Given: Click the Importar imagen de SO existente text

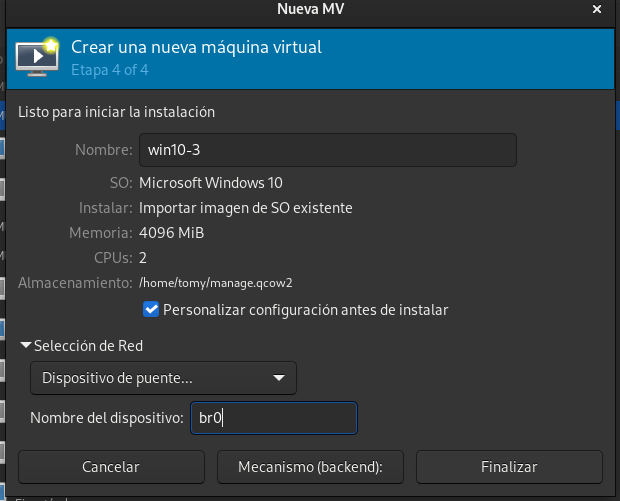Looking at the screenshot, I should coord(245,208).
